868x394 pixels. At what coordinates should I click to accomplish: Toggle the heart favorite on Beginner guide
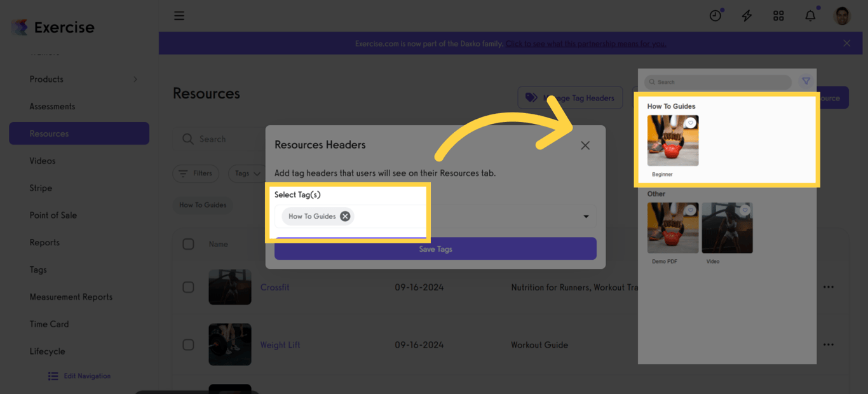pos(691,123)
